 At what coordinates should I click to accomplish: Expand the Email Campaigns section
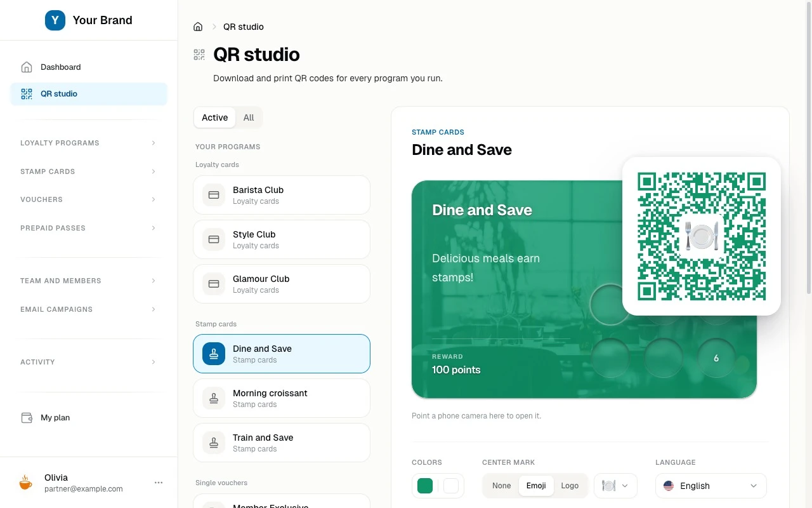pos(89,309)
